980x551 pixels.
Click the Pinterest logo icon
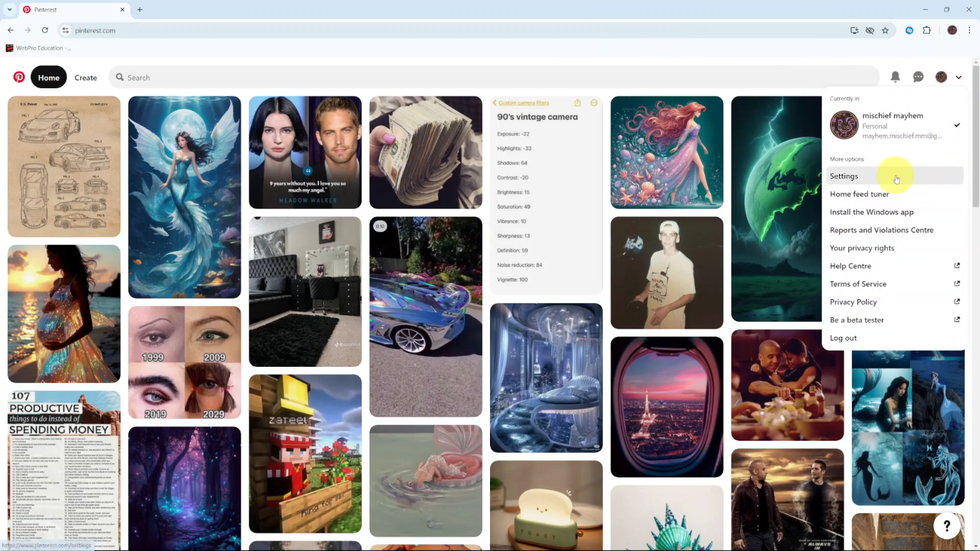19,77
